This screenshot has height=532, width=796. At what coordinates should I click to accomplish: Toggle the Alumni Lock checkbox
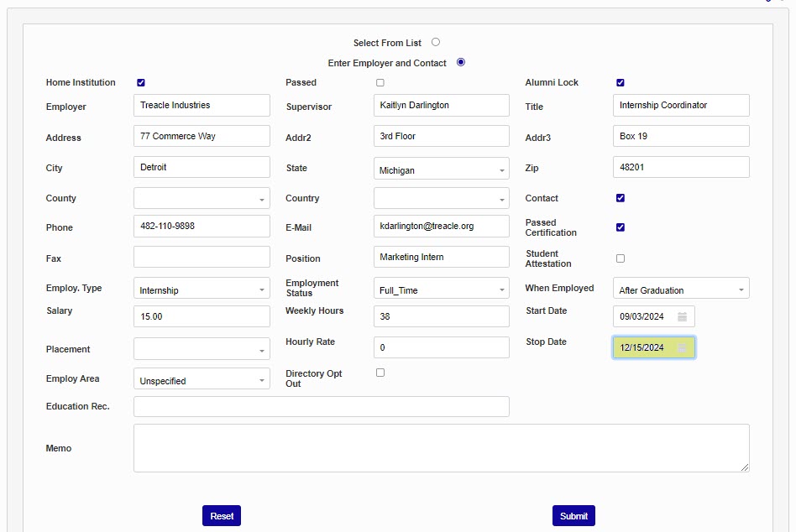pos(621,83)
